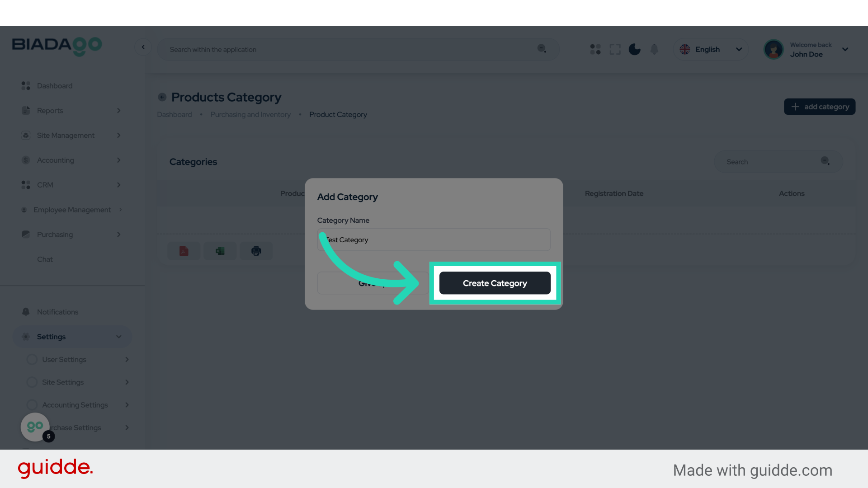Export categories as PDF
The height and width of the screenshot is (488, 868).
pos(184,251)
